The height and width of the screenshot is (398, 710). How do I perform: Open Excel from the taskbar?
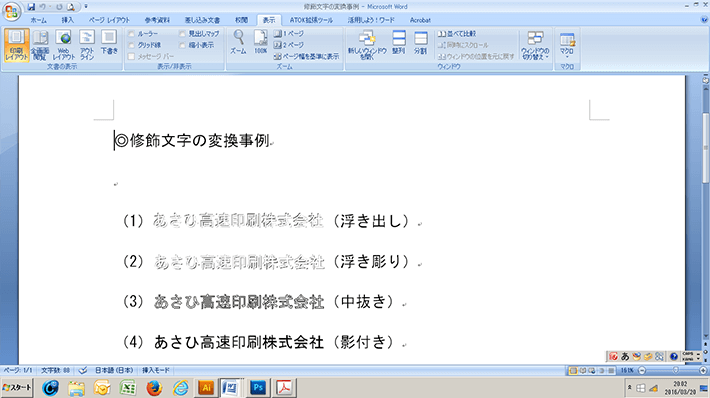click(x=128, y=388)
